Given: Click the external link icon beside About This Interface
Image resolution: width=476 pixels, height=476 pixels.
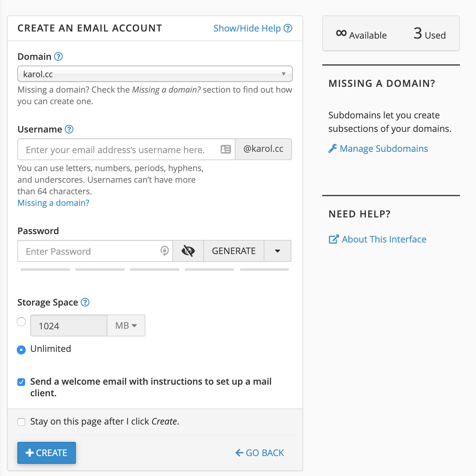Looking at the screenshot, I should tap(333, 239).
